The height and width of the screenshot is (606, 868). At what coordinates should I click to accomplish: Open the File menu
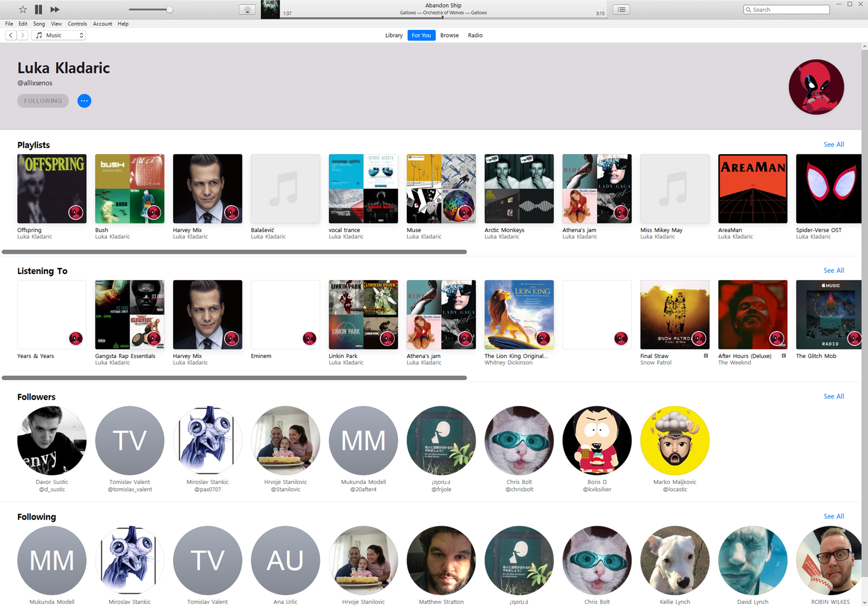coord(9,24)
